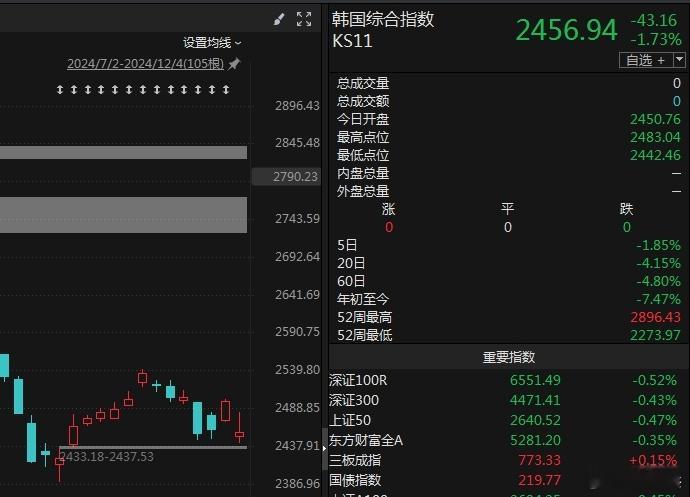
Task: Select the rightmost red candlestick on the chart
Action: coord(239,428)
